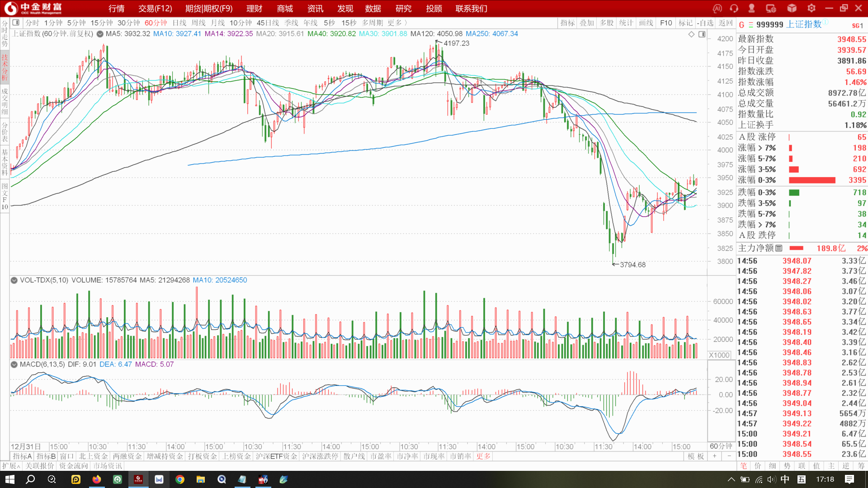Screen dimensions: 868x488
Task: Switch to the 日线 period tab
Action: coord(179,23)
